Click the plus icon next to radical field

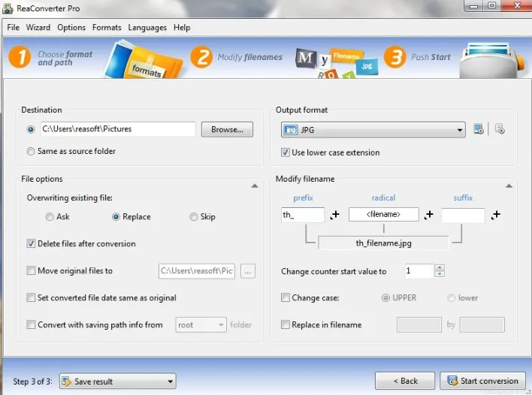[429, 215]
